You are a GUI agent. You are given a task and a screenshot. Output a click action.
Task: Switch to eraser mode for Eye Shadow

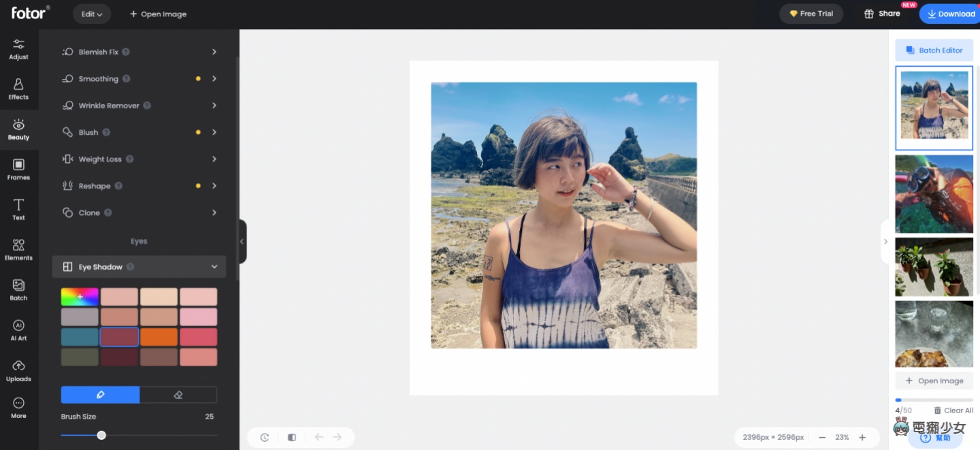tap(178, 394)
